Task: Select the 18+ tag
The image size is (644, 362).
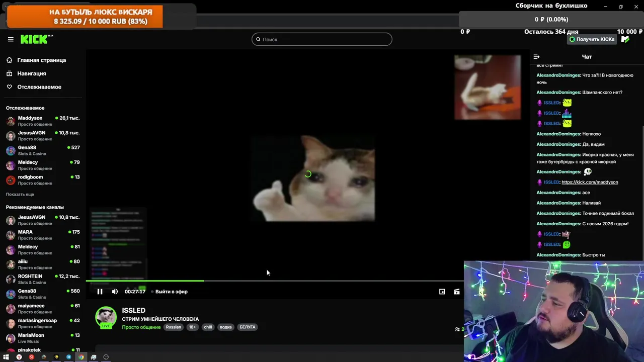Action: pos(192,327)
